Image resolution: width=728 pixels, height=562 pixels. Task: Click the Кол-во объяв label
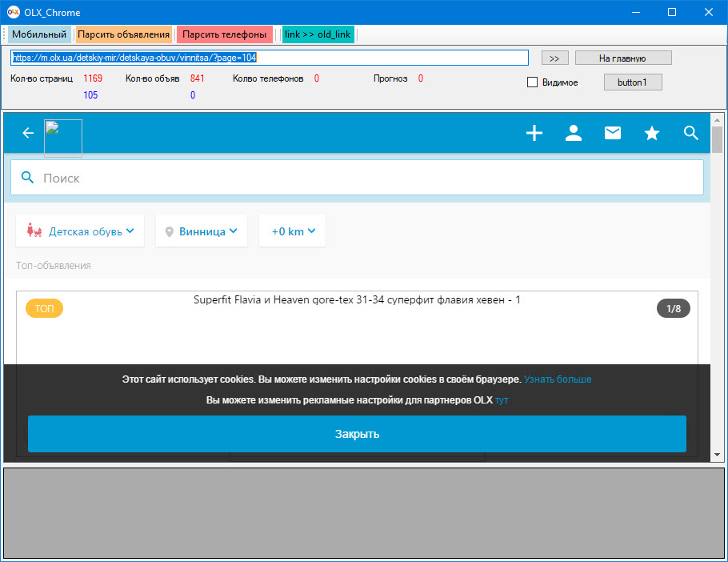(x=152, y=78)
